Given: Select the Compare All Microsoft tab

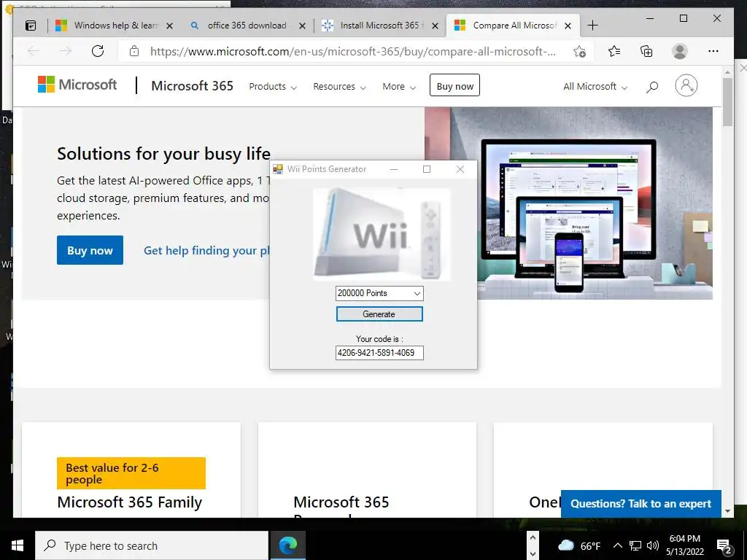Looking at the screenshot, I should (x=513, y=26).
